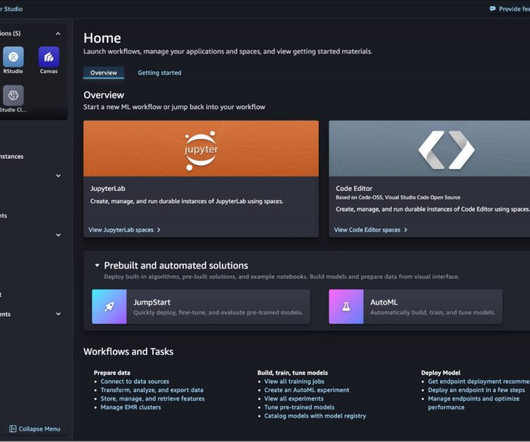Open View all training jobs link
This screenshot has width=530, height=442.
coord(294,381)
